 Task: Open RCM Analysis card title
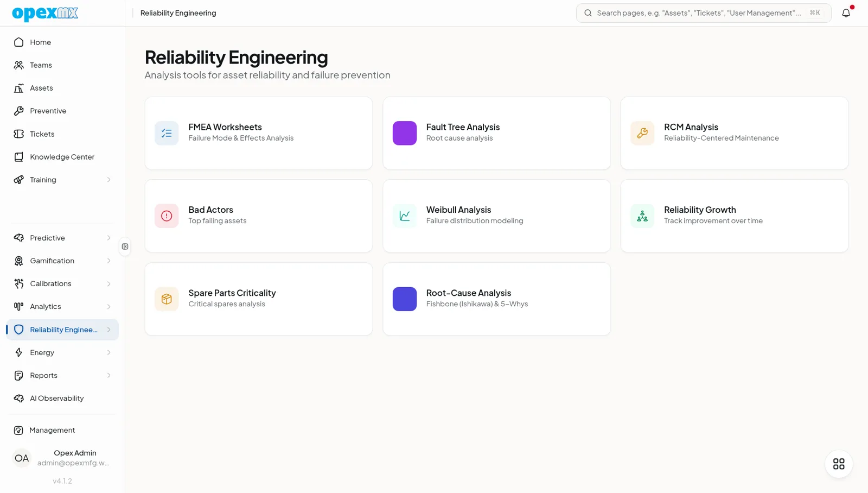pos(691,127)
